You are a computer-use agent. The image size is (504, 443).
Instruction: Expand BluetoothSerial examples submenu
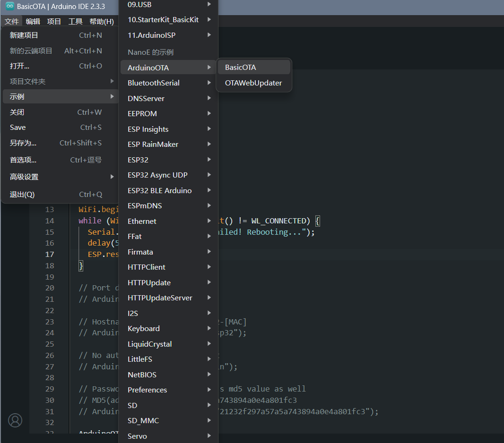[169, 83]
